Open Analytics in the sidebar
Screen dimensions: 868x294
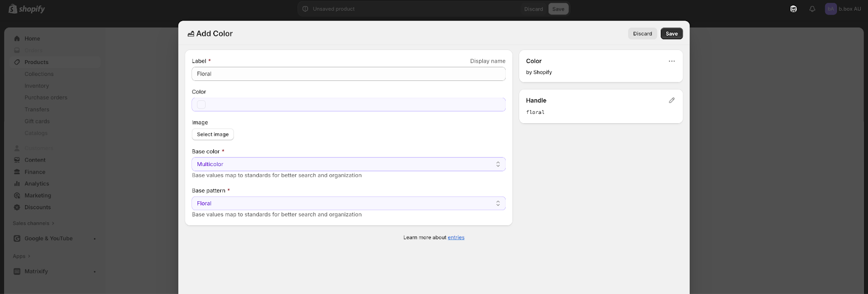click(36, 184)
